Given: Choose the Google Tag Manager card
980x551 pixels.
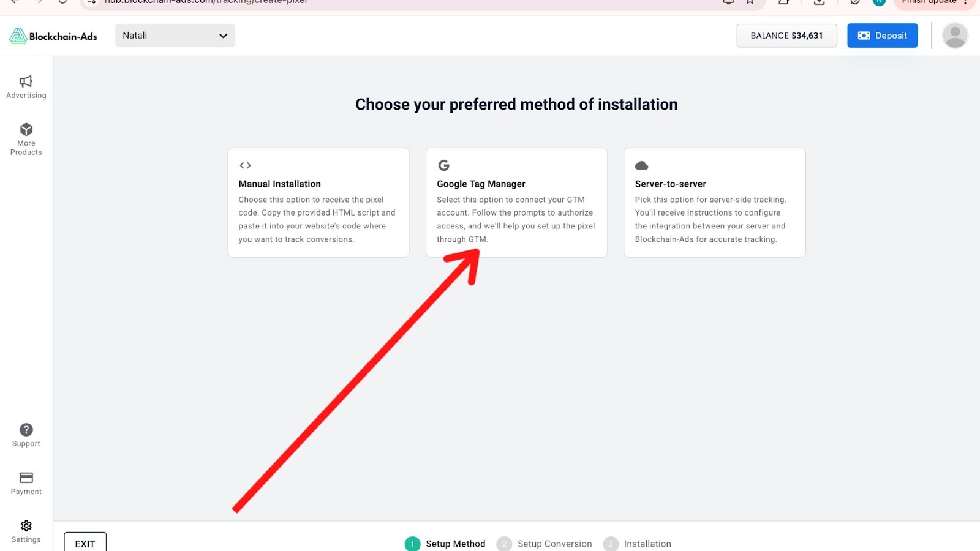Looking at the screenshot, I should pyautogui.click(x=516, y=202).
